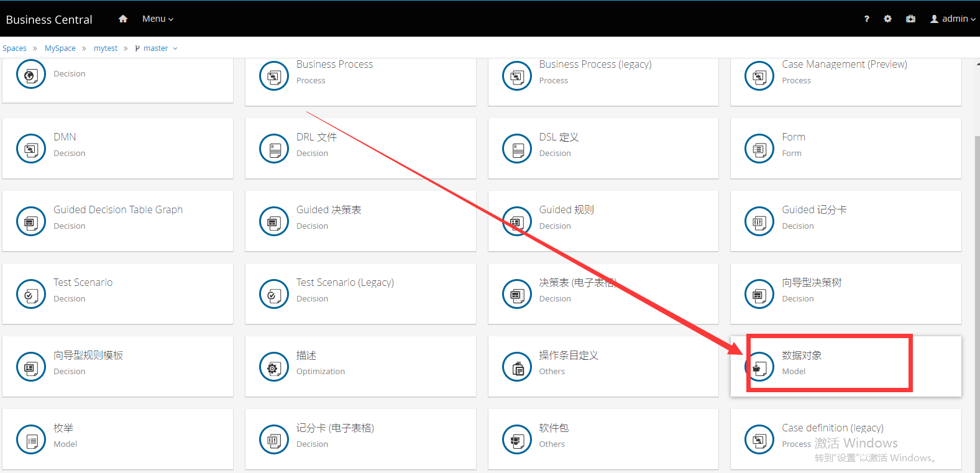Open the help question mark icon
This screenshot has height=473, width=980.
[867, 19]
